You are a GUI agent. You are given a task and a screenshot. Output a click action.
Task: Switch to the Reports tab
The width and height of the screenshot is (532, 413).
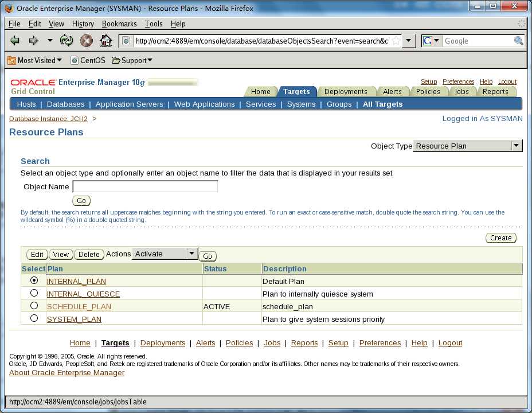(x=495, y=92)
